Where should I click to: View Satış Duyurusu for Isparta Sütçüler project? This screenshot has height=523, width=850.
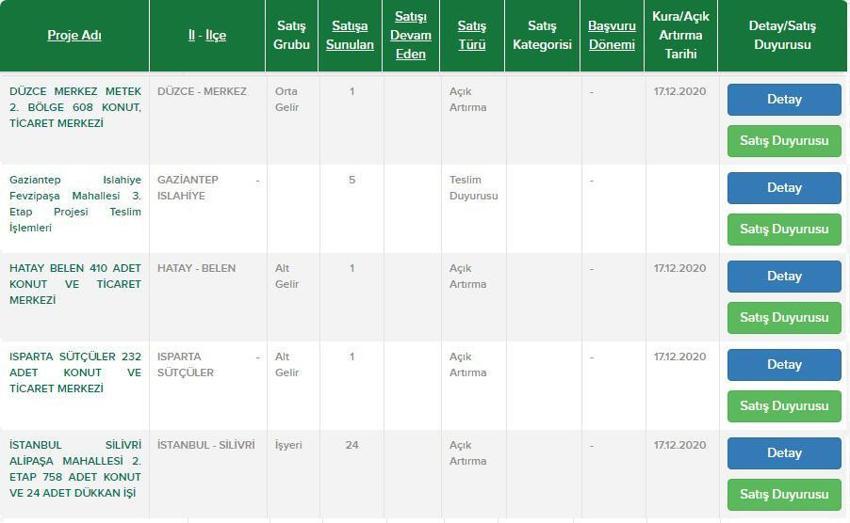784,406
